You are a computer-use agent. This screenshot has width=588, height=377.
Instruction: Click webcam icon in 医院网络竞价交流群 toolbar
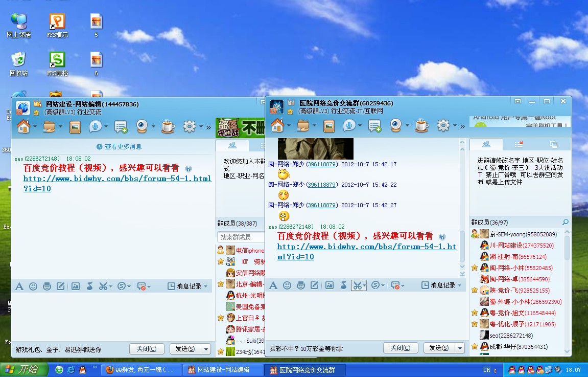point(395,125)
